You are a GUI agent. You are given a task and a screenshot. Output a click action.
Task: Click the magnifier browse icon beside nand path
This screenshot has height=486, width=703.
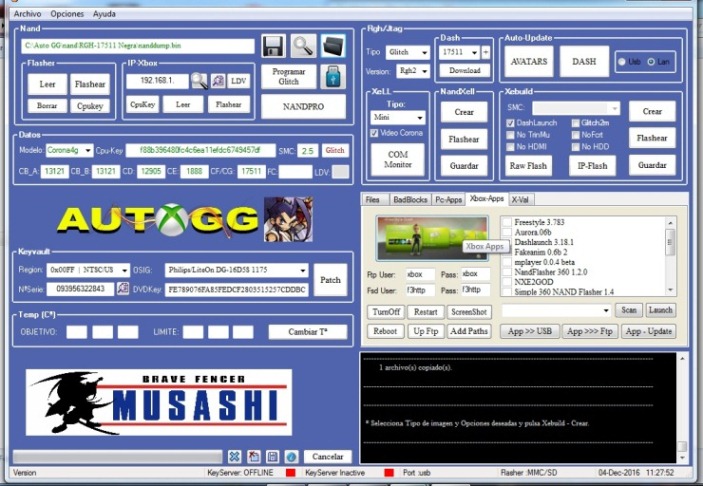coord(303,46)
